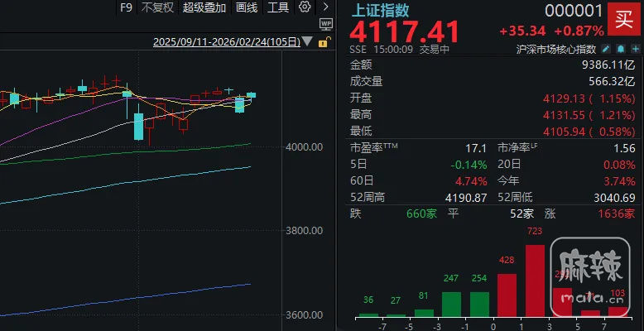Click the WP monitor icon
The image size is (644, 331).
[326, 25]
